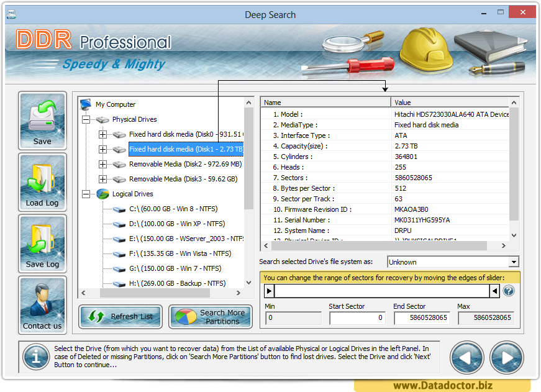
Task: Click the F:\ drive icon
Action: (119, 254)
